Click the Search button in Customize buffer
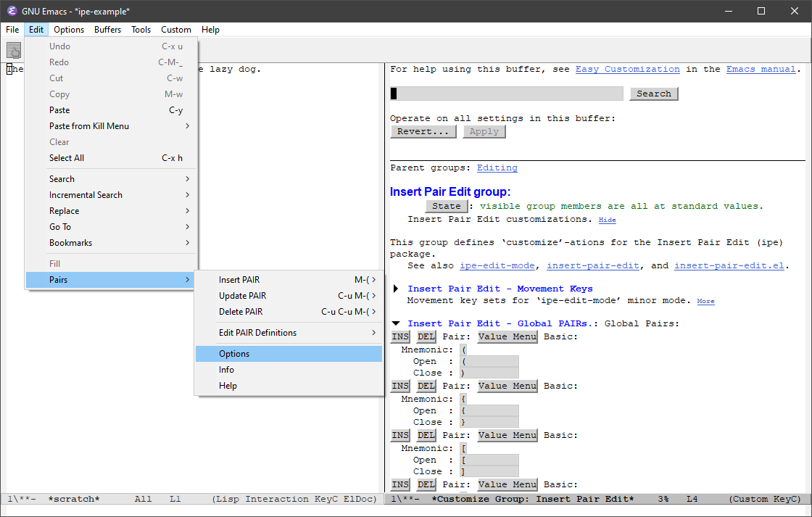 (x=653, y=94)
